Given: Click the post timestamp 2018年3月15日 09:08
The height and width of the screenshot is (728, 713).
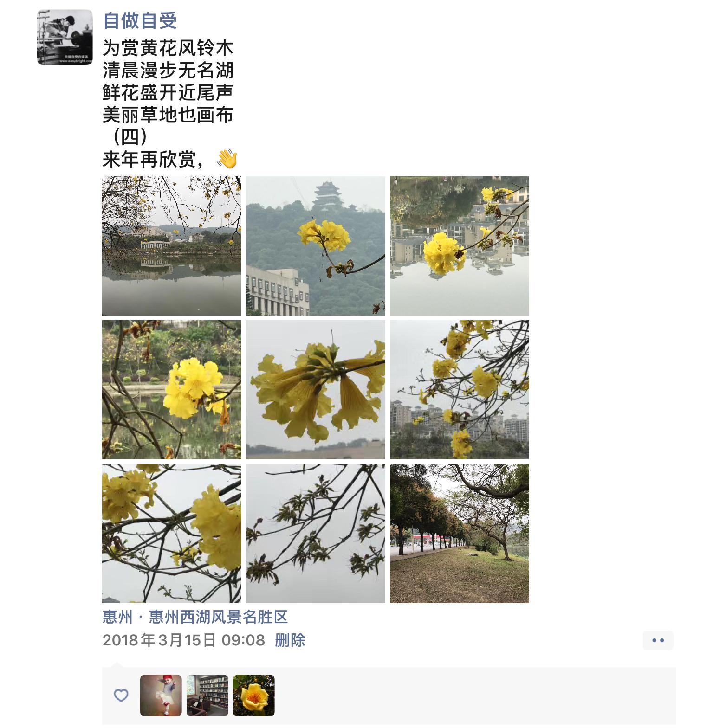Looking at the screenshot, I should (x=184, y=640).
